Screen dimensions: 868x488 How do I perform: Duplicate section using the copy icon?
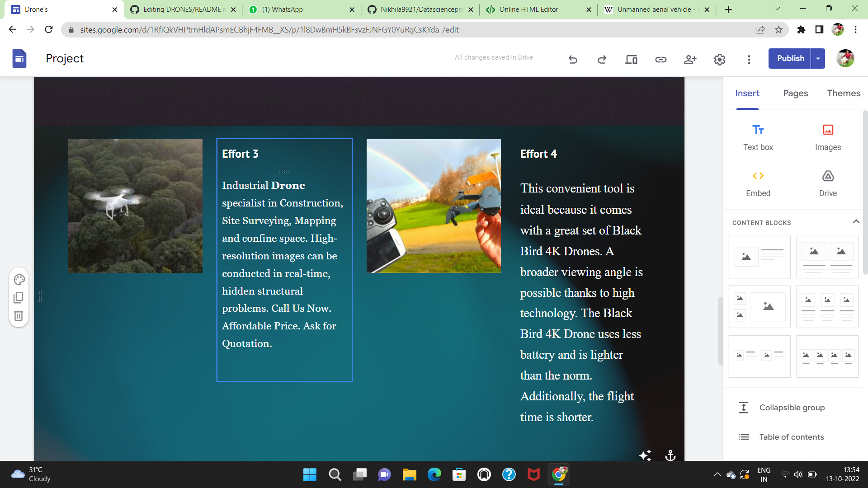pos(19,298)
